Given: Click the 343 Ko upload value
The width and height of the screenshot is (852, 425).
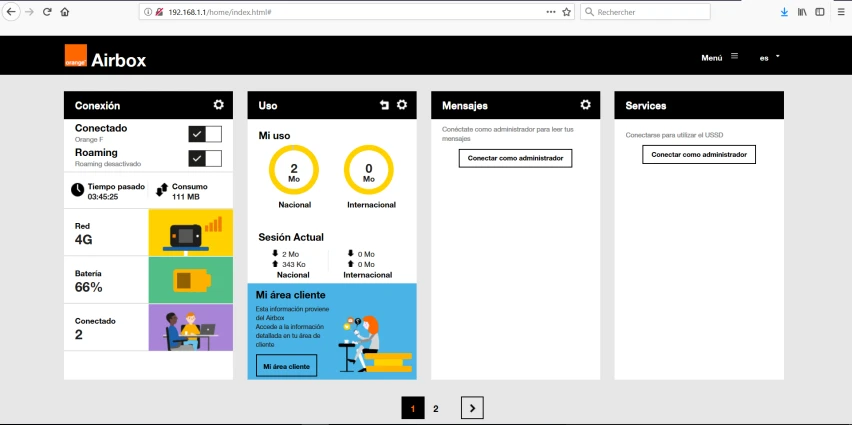Looking at the screenshot, I should coord(294,264).
